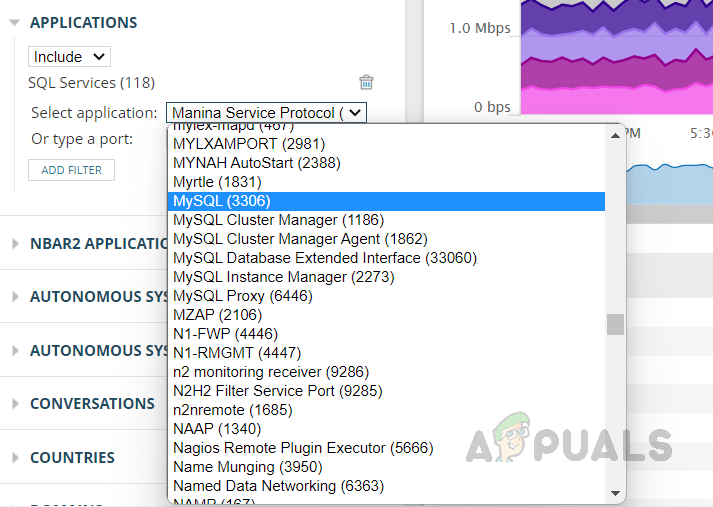This screenshot has height=507, width=713.
Task: Open the Include dropdown
Action: click(69, 57)
